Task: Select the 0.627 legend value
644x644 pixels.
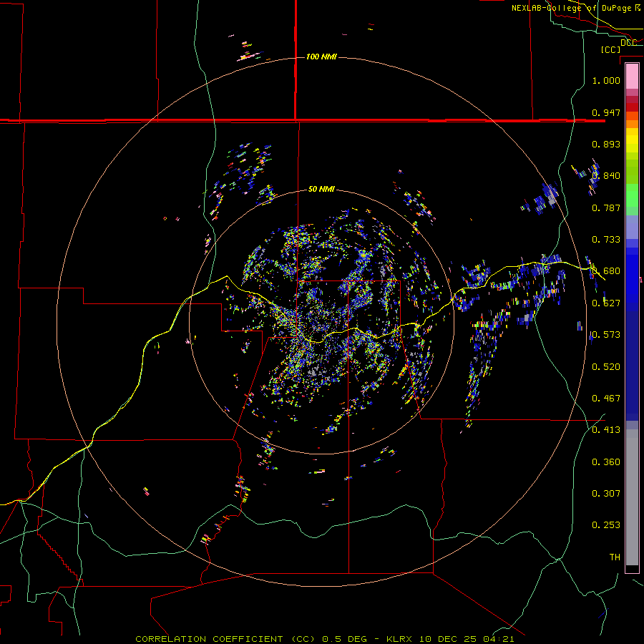Action: pyautogui.click(x=606, y=303)
